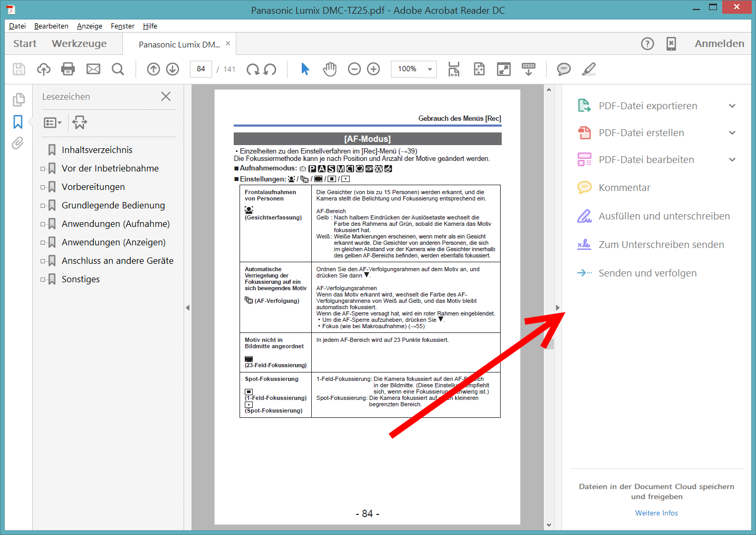Expand PDF-Datei bearbeiten chevron
756x535 pixels.
pyautogui.click(x=732, y=160)
